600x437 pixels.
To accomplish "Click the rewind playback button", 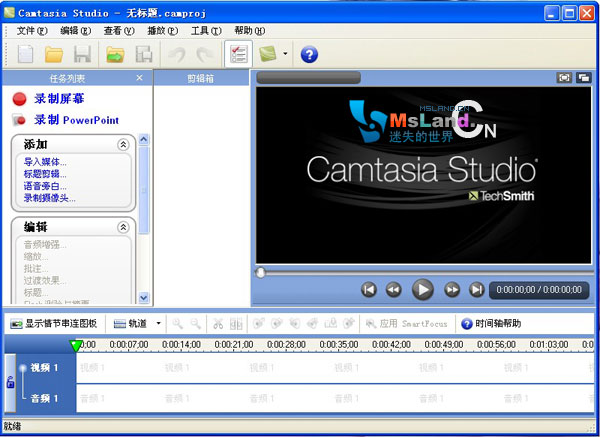I will 393,290.
